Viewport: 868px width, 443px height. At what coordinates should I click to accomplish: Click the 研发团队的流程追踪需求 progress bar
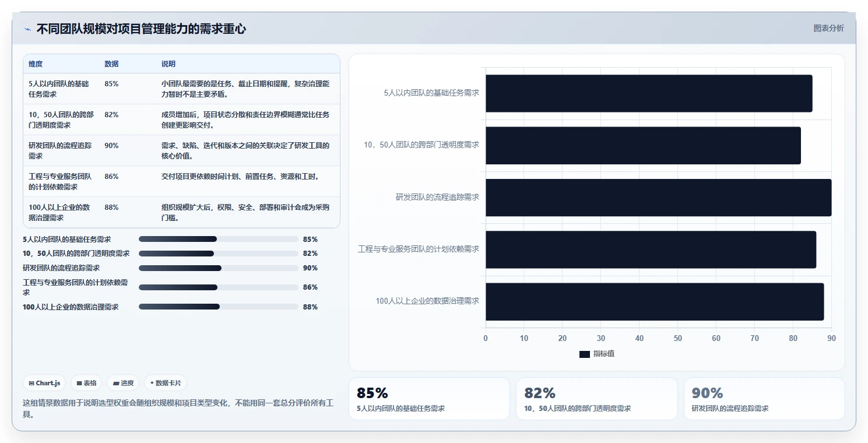pos(219,268)
